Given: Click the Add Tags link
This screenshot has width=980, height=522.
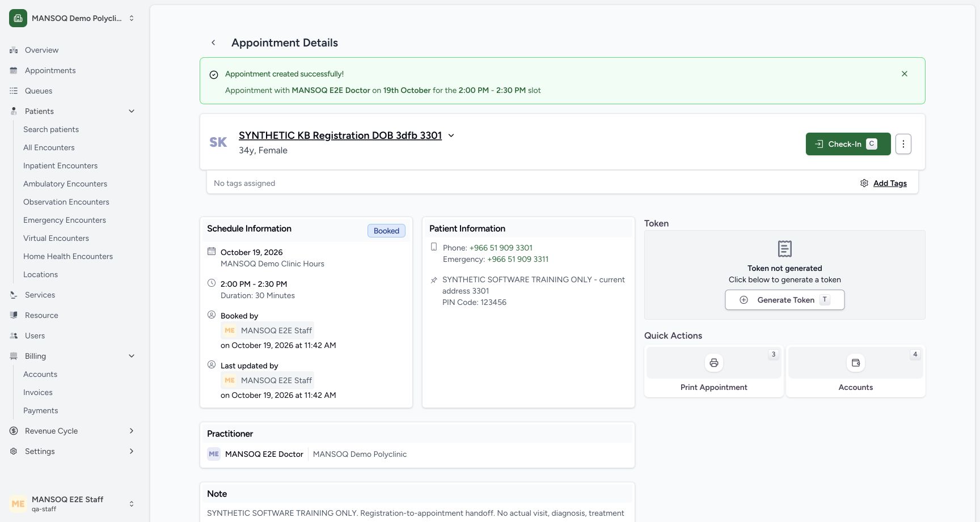Looking at the screenshot, I should (890, 183).
